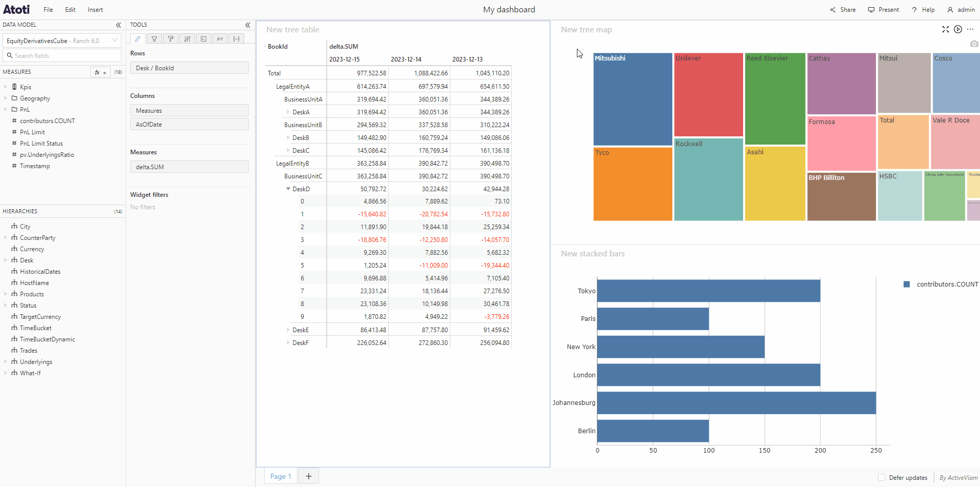The image size is (980, 487).
Task: Expand the DeskA row in tree table
Action: [288, 112]
